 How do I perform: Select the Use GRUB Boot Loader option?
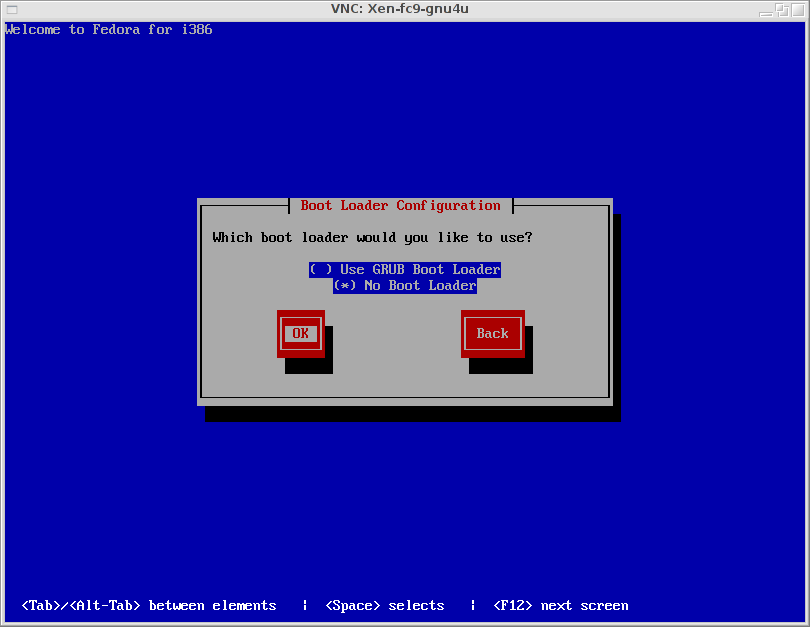(x=404, y=270)
